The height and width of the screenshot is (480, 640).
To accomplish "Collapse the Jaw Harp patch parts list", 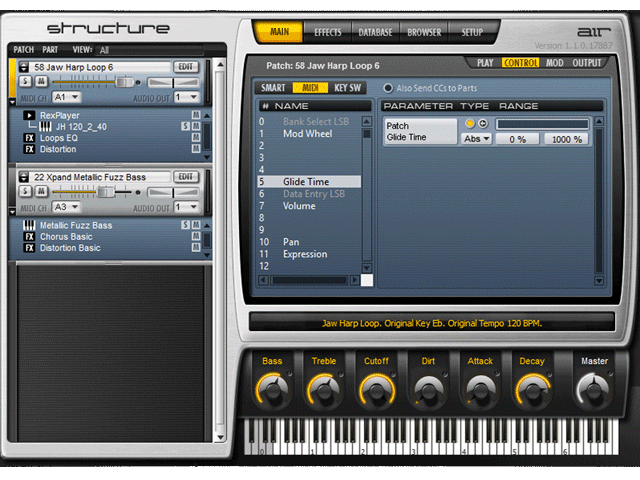I will pos(12,102).
